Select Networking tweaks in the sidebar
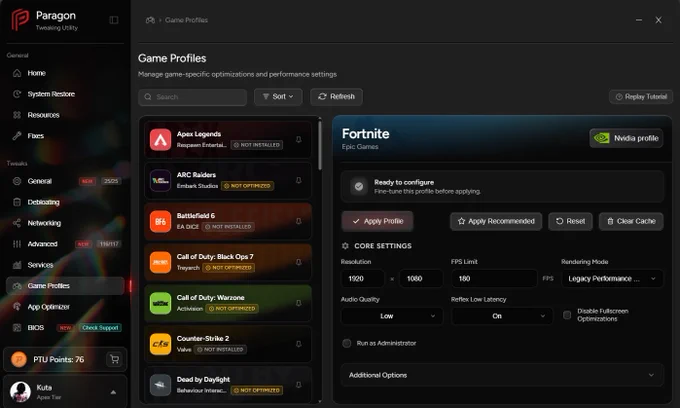Image resolution: width=680 pixels, height=408 pixels. [65, 223]
